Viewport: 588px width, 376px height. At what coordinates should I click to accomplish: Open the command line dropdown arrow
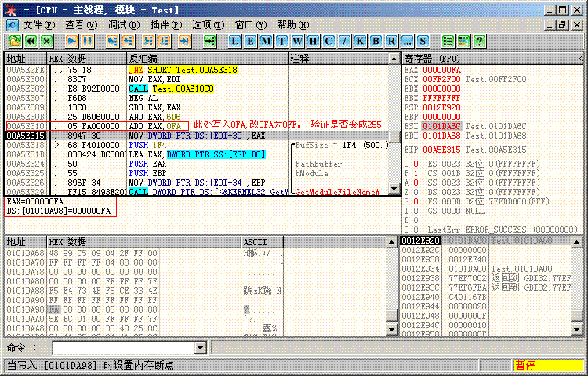[x=201, y=348]
